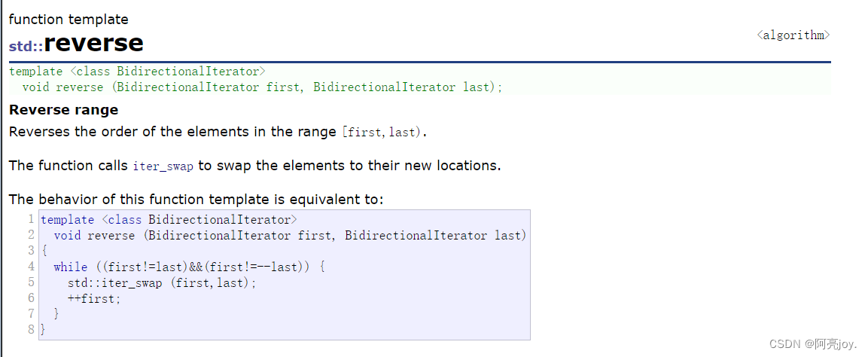
Task: Click the '++first;' code line
Action: pos(93,298)
